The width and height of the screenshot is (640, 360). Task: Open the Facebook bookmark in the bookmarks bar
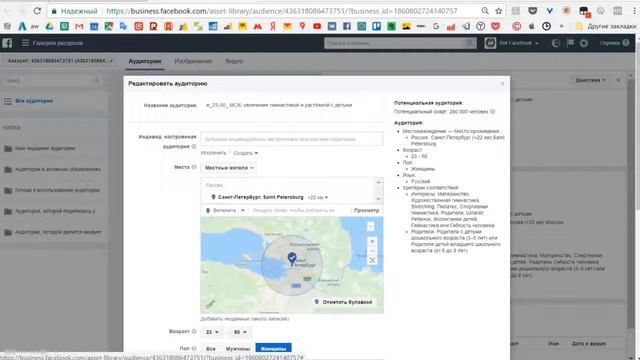[347, 27]
